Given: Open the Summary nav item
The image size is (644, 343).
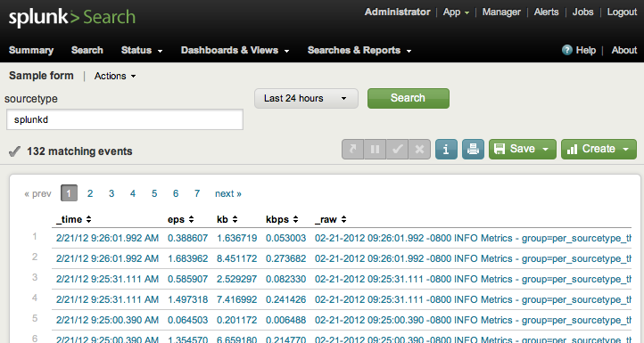Looking at the screenshot, I should click(31, 51).
